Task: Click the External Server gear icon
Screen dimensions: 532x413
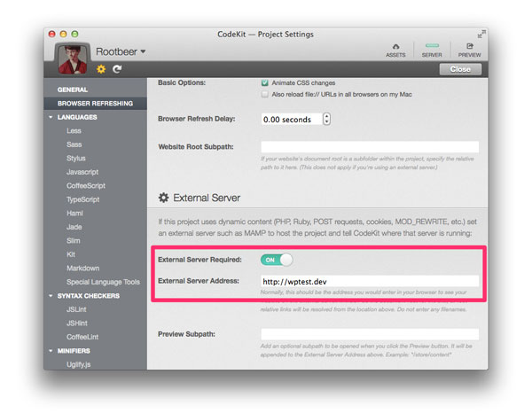Action: tap(163, 198)
